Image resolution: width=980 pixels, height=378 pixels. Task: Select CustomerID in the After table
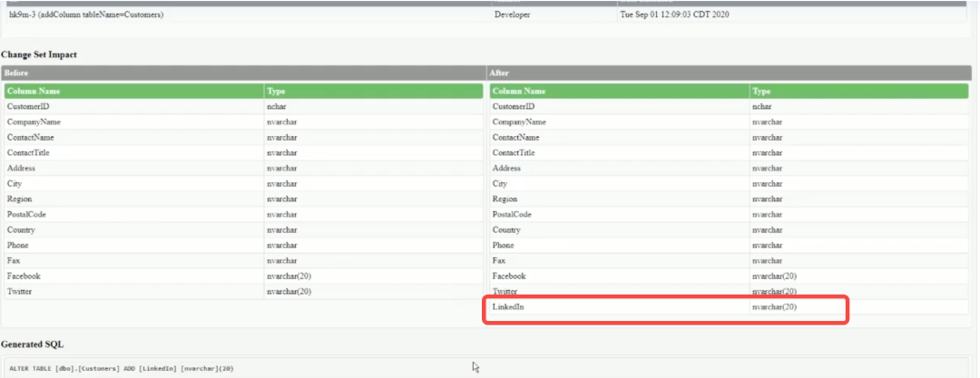click(x=514, y=107)
